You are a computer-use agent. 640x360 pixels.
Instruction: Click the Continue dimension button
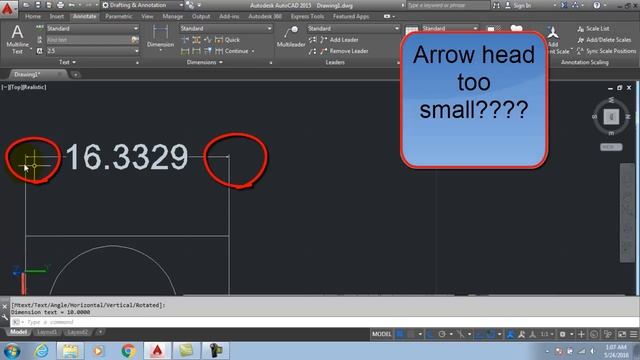[232, 51]
